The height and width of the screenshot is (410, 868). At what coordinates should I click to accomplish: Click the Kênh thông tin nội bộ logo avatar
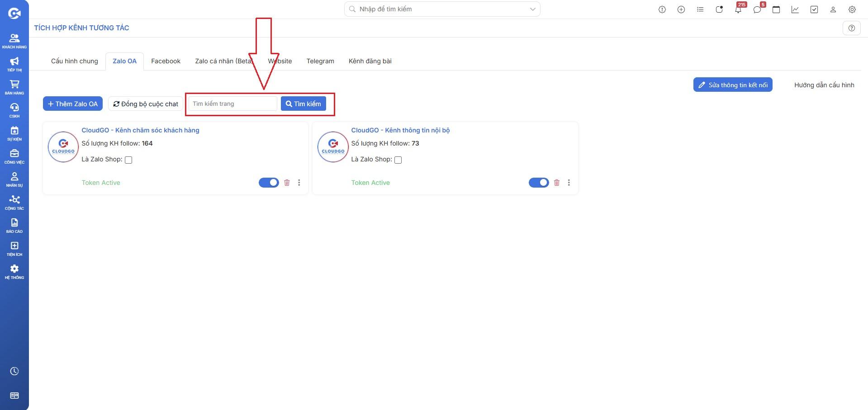[x=333, y=147]
